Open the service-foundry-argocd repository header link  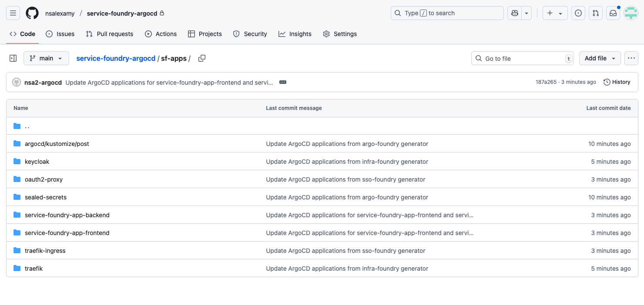(122, 13)
